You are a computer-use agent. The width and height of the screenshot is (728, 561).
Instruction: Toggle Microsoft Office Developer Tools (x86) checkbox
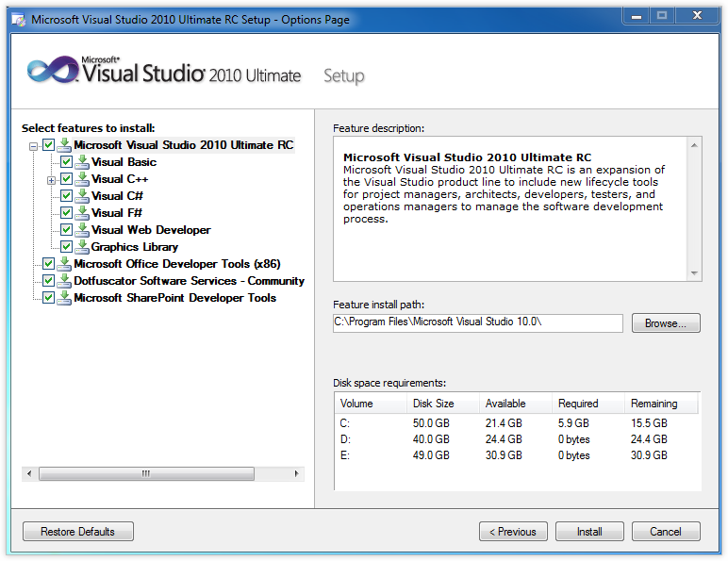[x=49, y=264]
